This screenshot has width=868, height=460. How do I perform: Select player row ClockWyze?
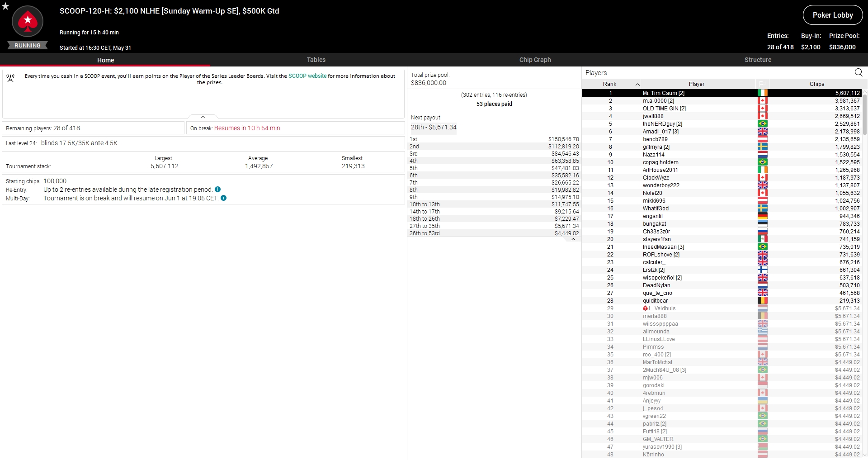(722, 178)
